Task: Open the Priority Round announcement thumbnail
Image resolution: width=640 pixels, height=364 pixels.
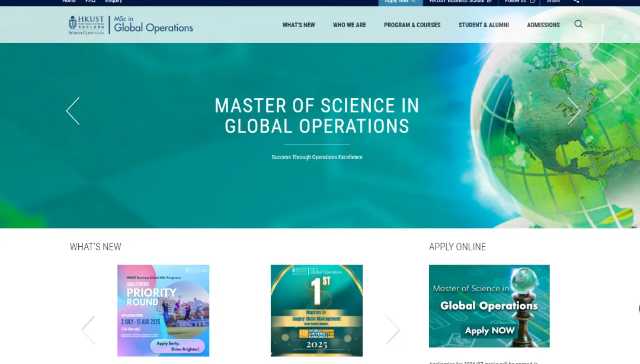Action: 163,311
